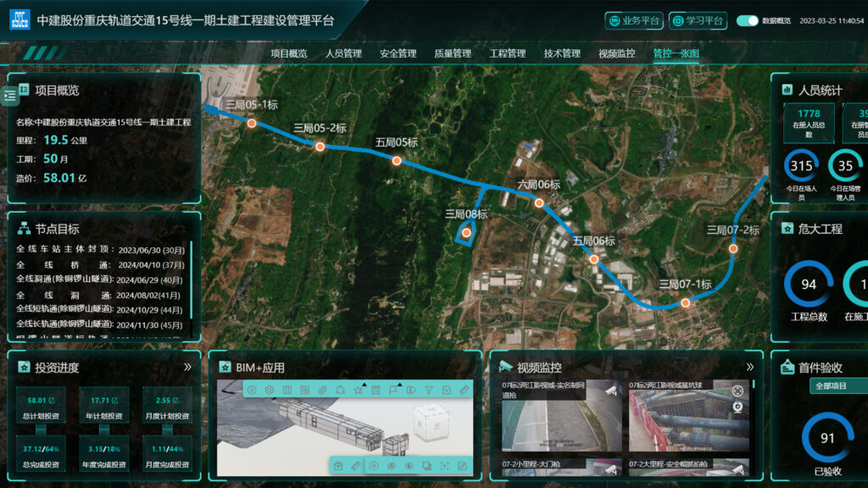Select the funnel filter icon in BIM toolbar

click(x=429, y=390)
